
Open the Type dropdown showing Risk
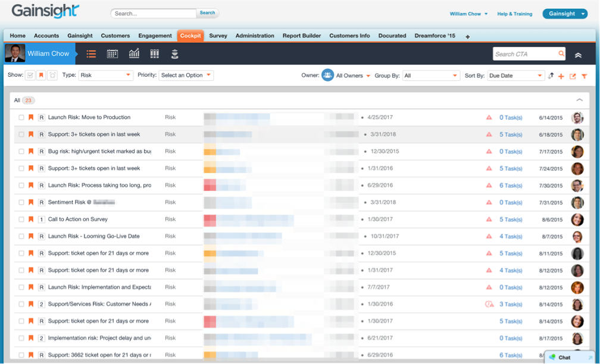point(105,76)
